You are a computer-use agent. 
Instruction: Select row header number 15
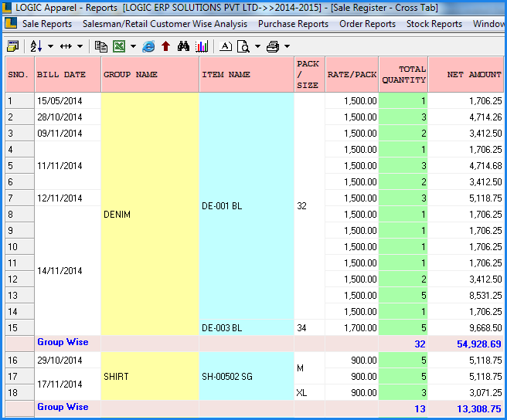20,327
